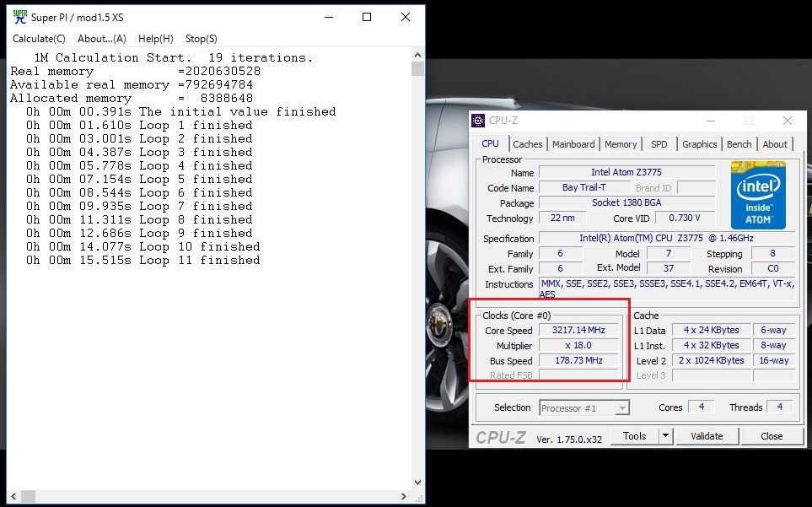The image size is (812, 507).
Task: Click the Intel Inside Atom logo
Action: 758,195
